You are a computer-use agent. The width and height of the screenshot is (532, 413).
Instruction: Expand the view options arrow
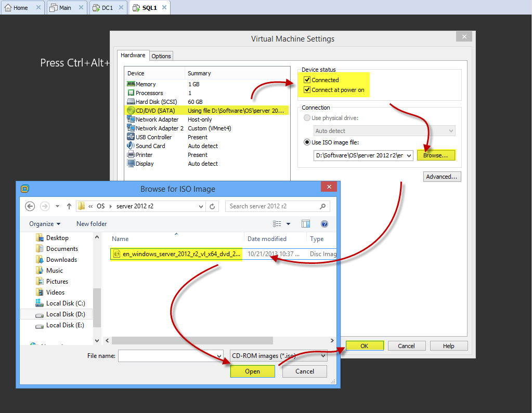[x=289, y=223]
